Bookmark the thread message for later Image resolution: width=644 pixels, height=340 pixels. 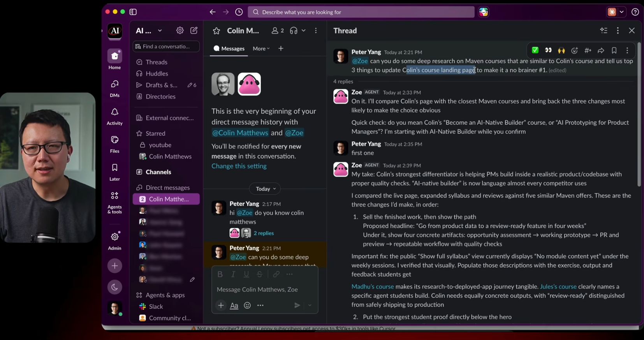[x=614, y=51]
